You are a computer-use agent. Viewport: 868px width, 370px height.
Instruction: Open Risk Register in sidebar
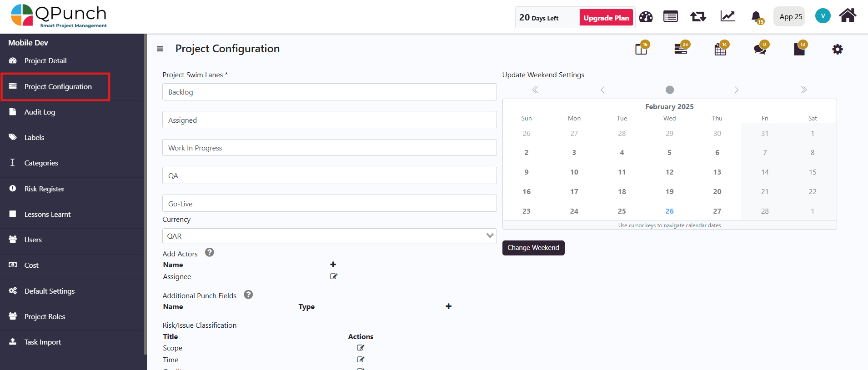coord(45,189)
